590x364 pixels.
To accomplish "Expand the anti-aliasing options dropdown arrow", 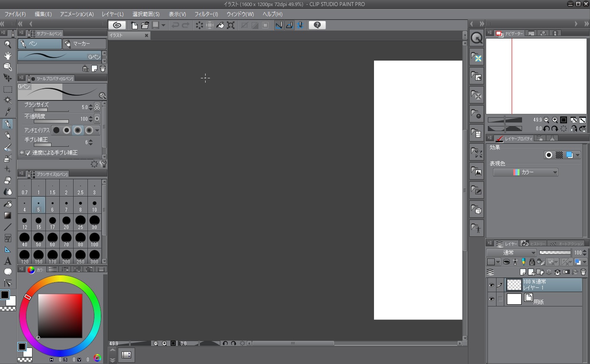I will (97, 130).
